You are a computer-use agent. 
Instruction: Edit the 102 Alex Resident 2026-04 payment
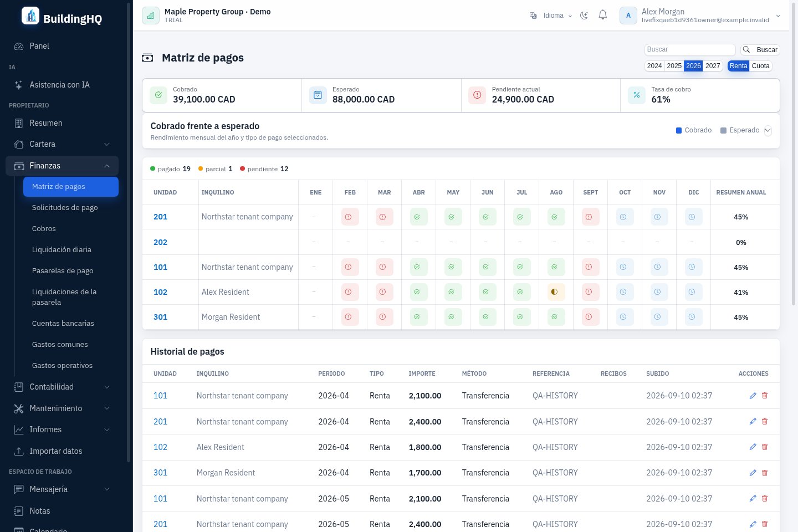pyautogui.click(x=753, y=447)
